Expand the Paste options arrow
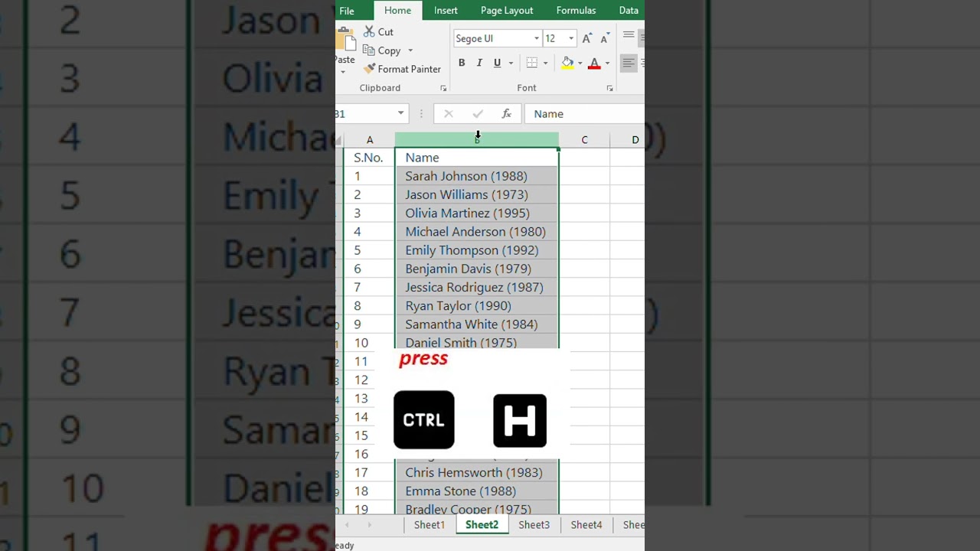980x551 pixels. coord(343,72)
